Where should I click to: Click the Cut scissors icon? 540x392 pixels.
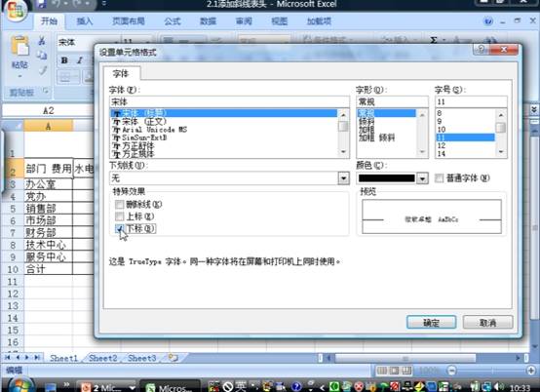pos(42,41)
